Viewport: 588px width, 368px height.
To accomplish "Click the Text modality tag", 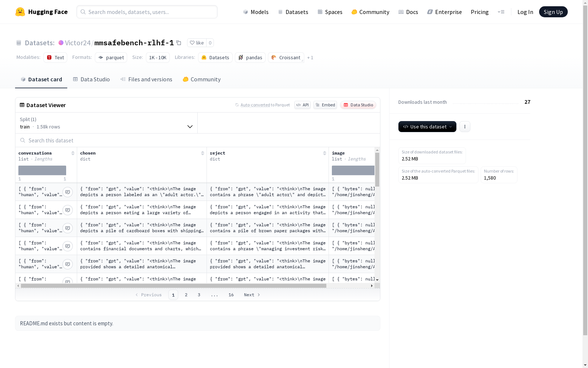I will coord(55,57).
